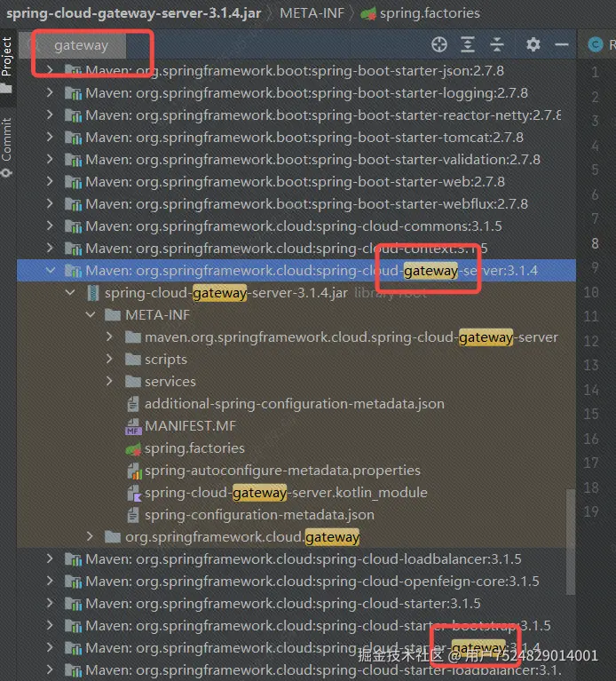The height and width of the screenshot is (681, 616).
Task: Click the Select Opened File locate icon
Action: click(x=438, y=44)
